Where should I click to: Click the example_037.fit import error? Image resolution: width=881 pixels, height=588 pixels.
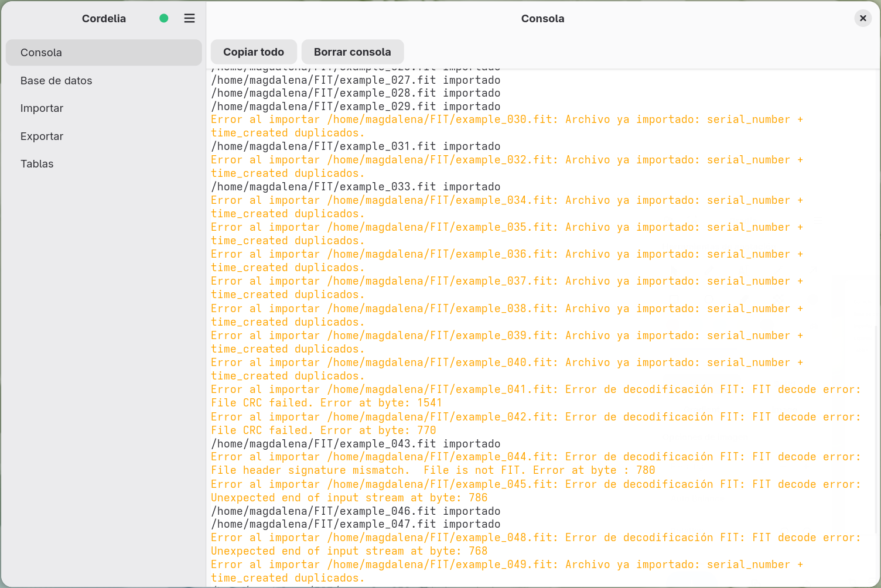point(507,288)
